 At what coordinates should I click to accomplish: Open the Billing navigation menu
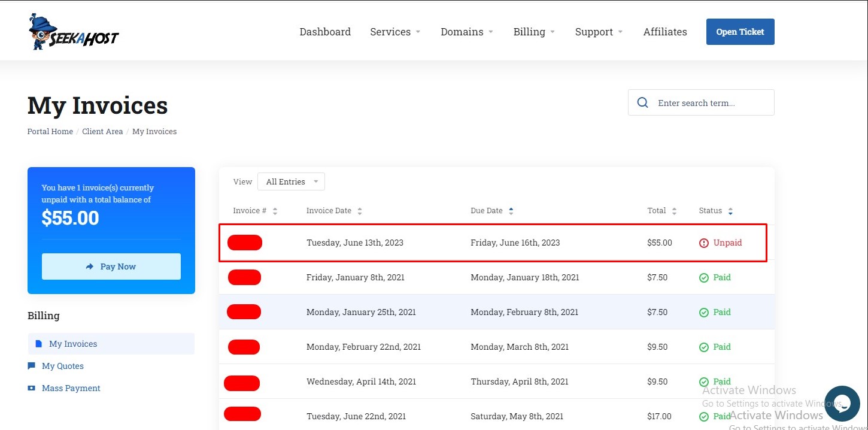pos(534,32)
